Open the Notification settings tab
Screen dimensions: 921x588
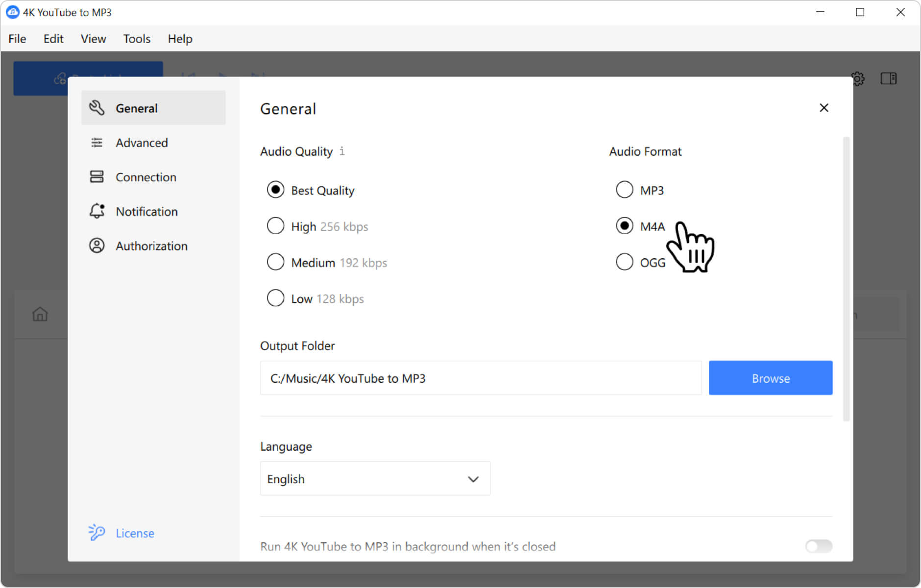click(153, 211)
